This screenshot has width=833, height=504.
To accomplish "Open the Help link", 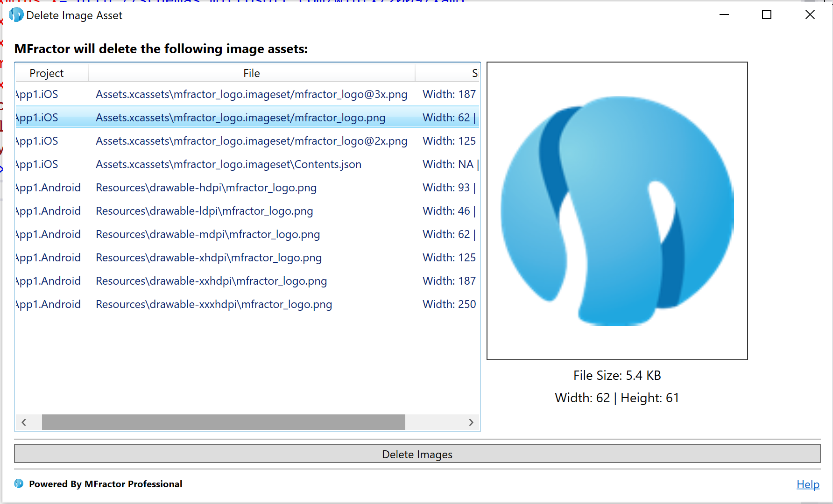I will [808, 484].
